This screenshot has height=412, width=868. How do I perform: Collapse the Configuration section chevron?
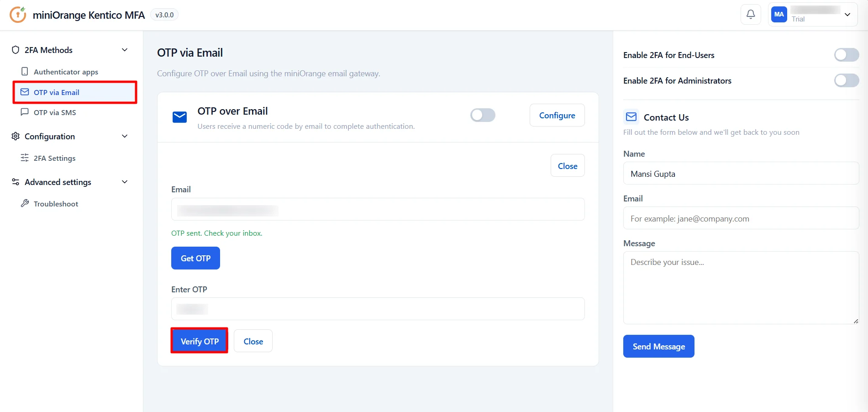coord(125,136)
